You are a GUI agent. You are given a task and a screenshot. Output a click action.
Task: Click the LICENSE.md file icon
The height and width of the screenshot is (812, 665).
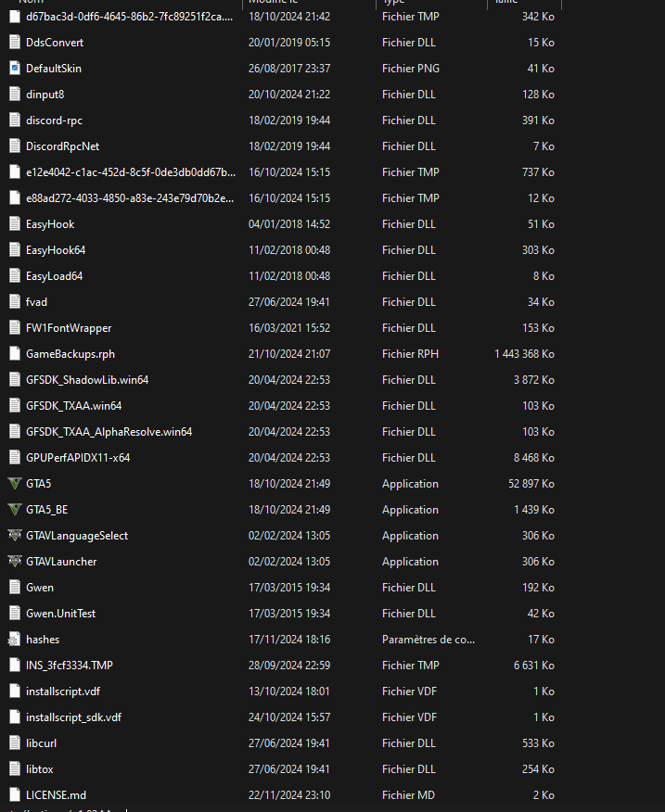click(x=14, y=795)
